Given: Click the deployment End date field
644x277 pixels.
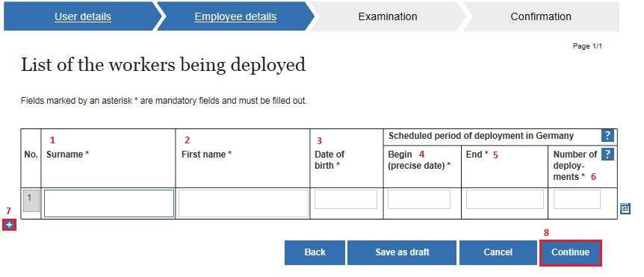Looking at the screenshot, I should pos(505,199).
